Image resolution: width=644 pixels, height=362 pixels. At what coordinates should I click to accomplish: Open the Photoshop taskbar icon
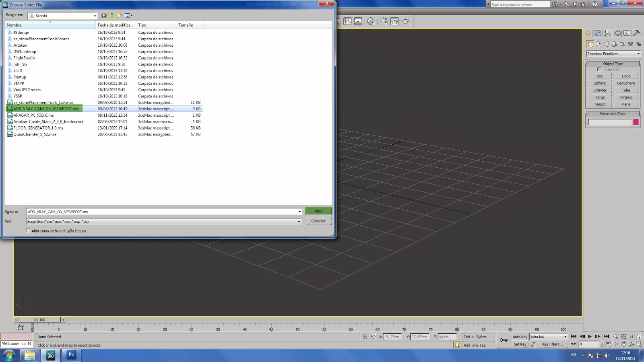71,355
